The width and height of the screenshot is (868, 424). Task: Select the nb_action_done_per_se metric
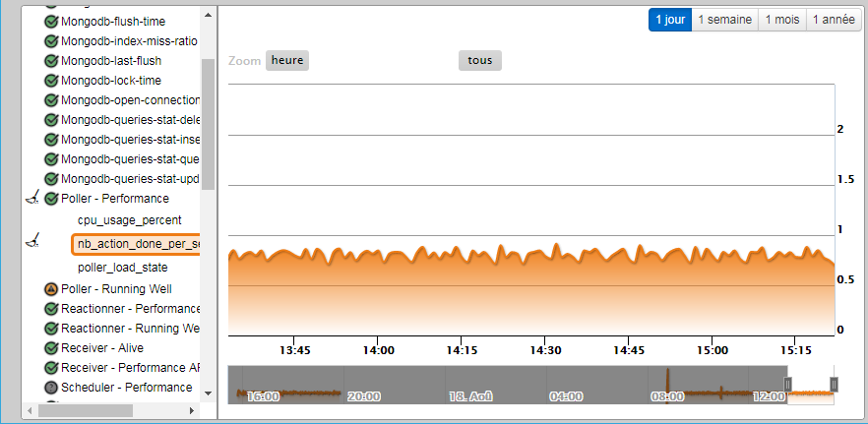click(136, 244)
